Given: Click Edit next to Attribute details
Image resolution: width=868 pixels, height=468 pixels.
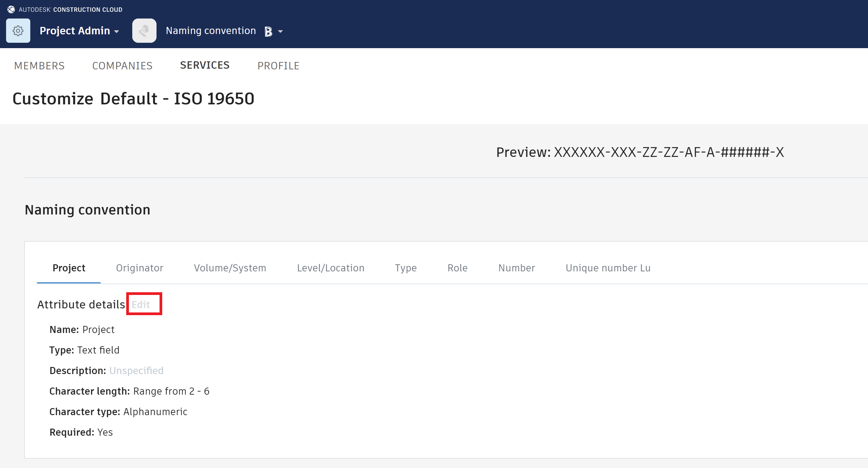Looking at the screenshot, I should coord(141,304).
